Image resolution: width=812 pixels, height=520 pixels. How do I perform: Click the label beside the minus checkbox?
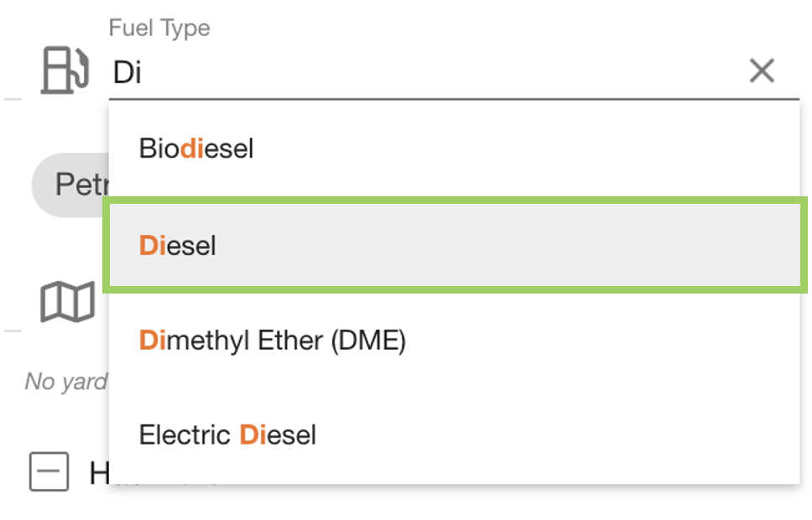(x=99, y=474)
